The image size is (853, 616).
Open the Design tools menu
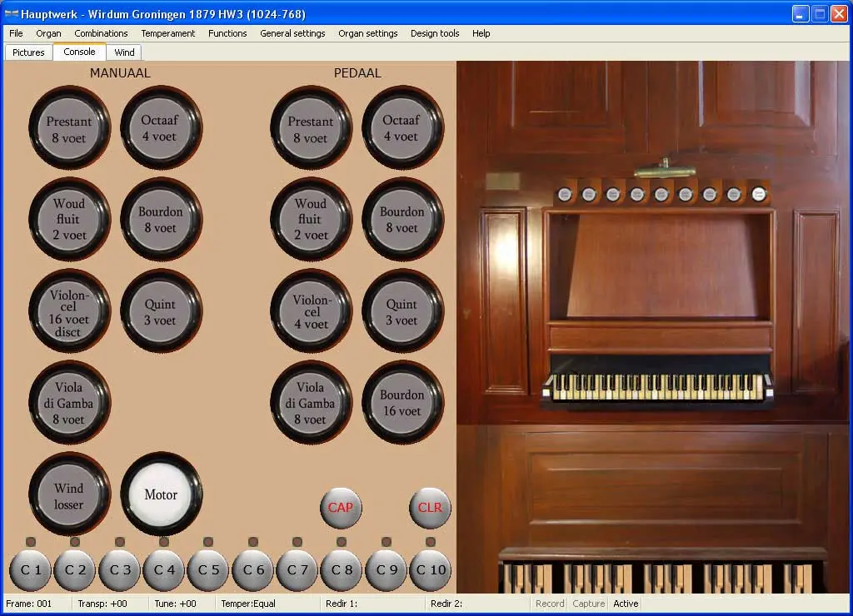435,33
